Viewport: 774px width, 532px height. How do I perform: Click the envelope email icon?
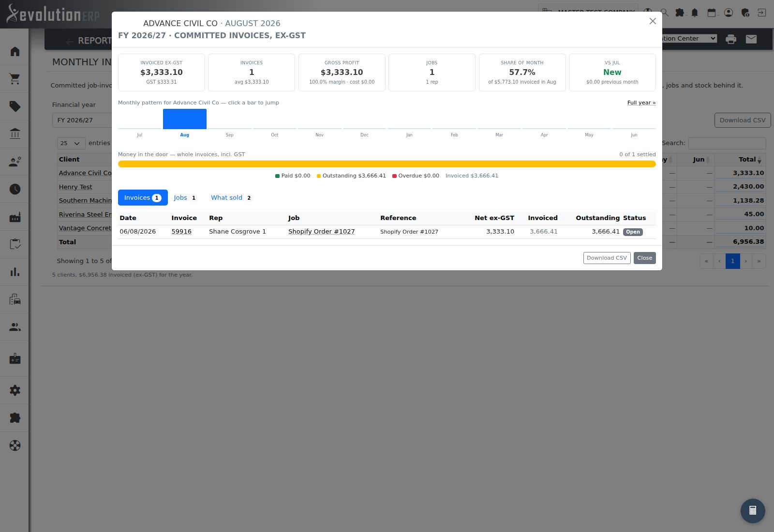[751, 39]
